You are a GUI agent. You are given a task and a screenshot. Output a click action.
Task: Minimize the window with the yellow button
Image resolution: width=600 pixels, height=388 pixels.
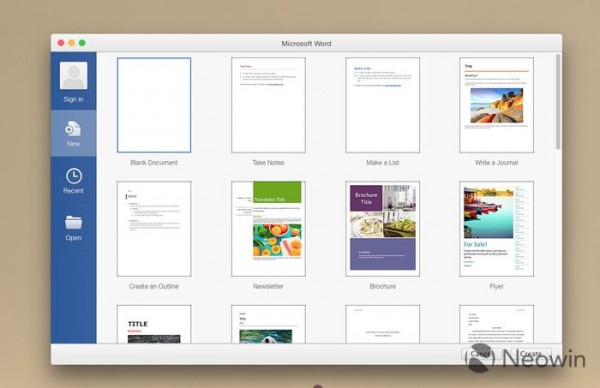[x=72, y=43]
